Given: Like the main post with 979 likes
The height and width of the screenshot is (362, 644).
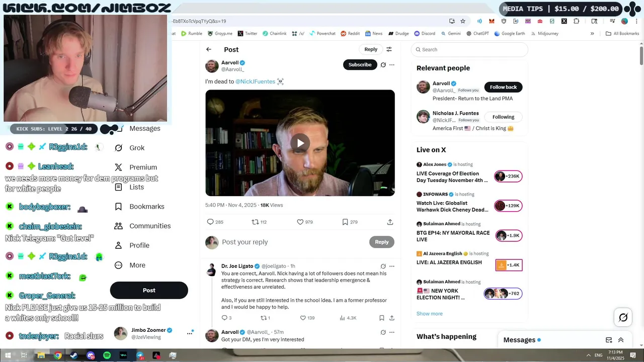Looking at the screenshot, I should click(x=300, y=222).
